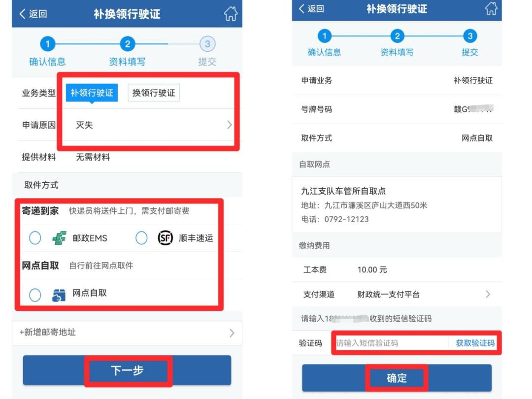Screen dimensions: 532x399
Task: Tap the home icon on right screen
Action: (x=491, y=8)
